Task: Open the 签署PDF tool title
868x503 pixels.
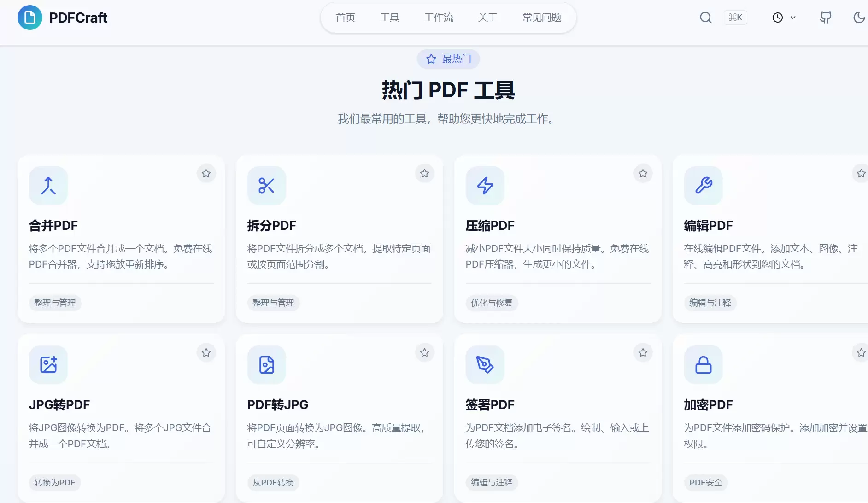Action: point(490,405)
